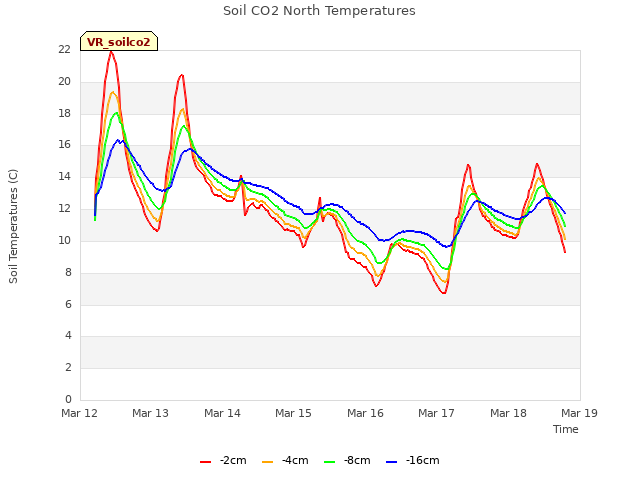Click the red -2cm peak near 22 on Mar 12
This screenshot has height=480, width=640.
tap(111, 52)
